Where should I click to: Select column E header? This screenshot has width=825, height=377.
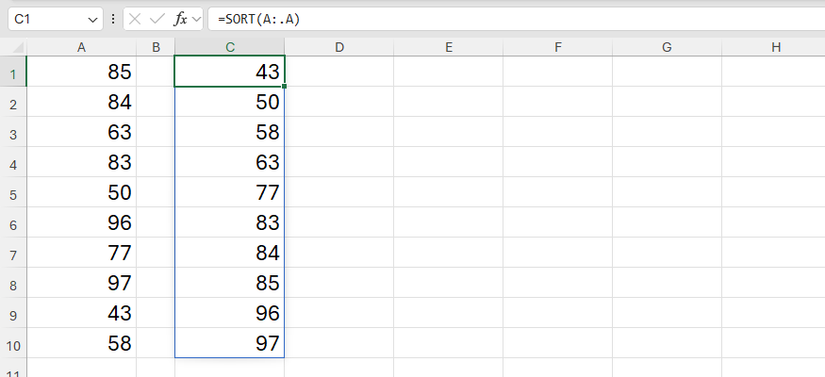coord(448,47)
